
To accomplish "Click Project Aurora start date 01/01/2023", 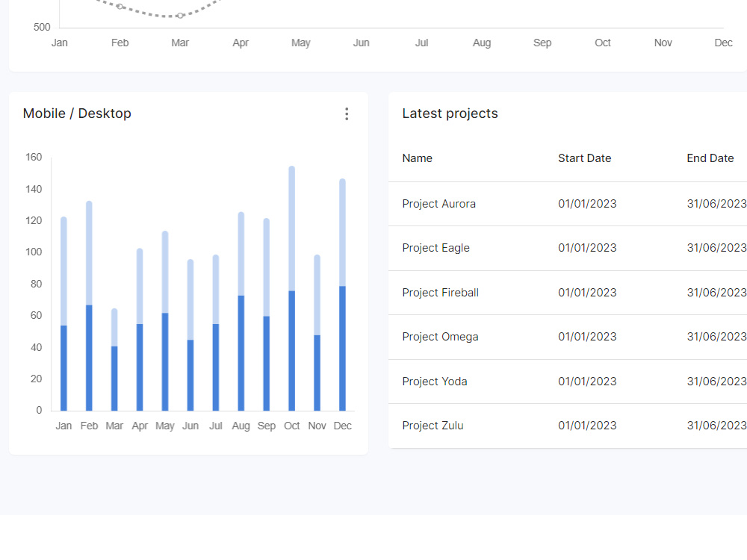I will [587, 204].
